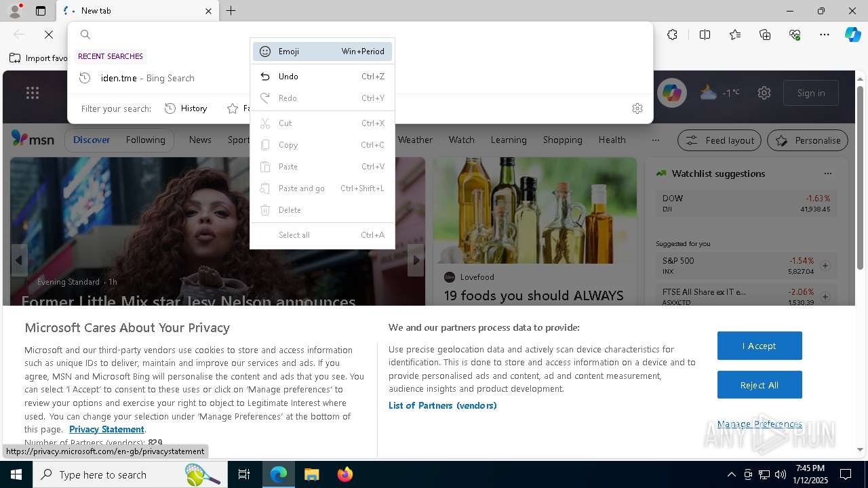Viewport: 868px width, 488px height.
Task: Open the MSN app launcher grid icon
Action: (33, 94)
